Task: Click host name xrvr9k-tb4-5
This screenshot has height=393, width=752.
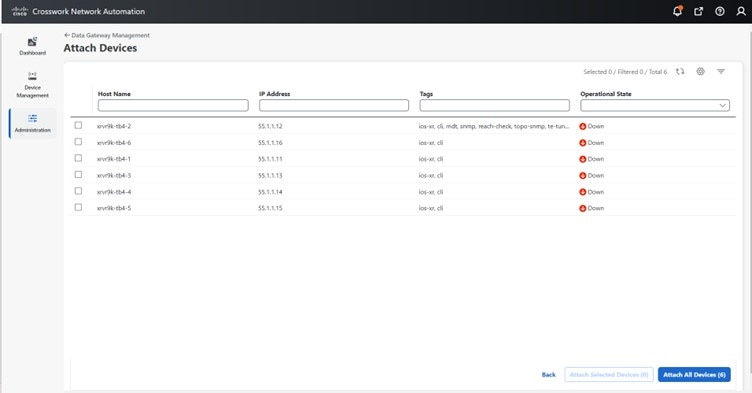Action: (x=114, y=208)
